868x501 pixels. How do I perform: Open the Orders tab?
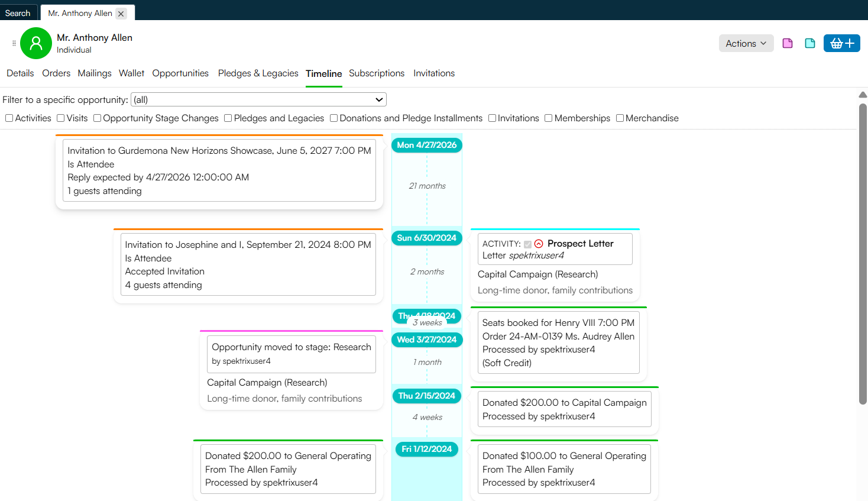coord(56,73)
